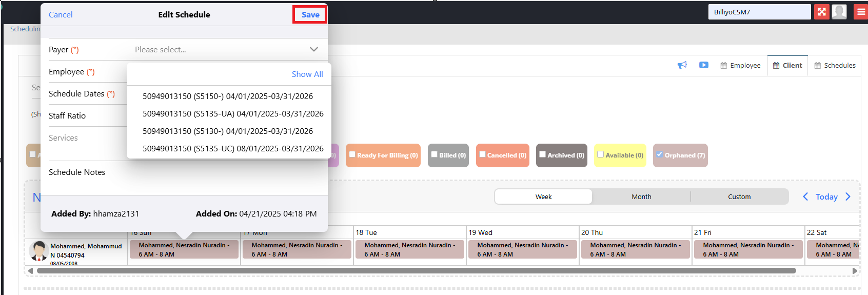The width and height of the screenshot is (868, 295).
Task: Select the Month view segment
Action: coord(641,197)
